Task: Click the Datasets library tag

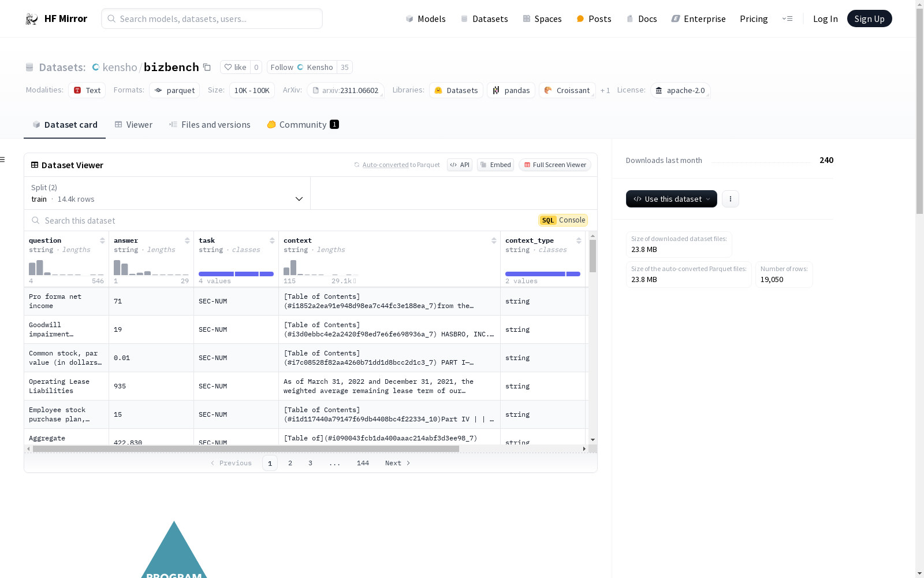Action: [x=456, y=90]
